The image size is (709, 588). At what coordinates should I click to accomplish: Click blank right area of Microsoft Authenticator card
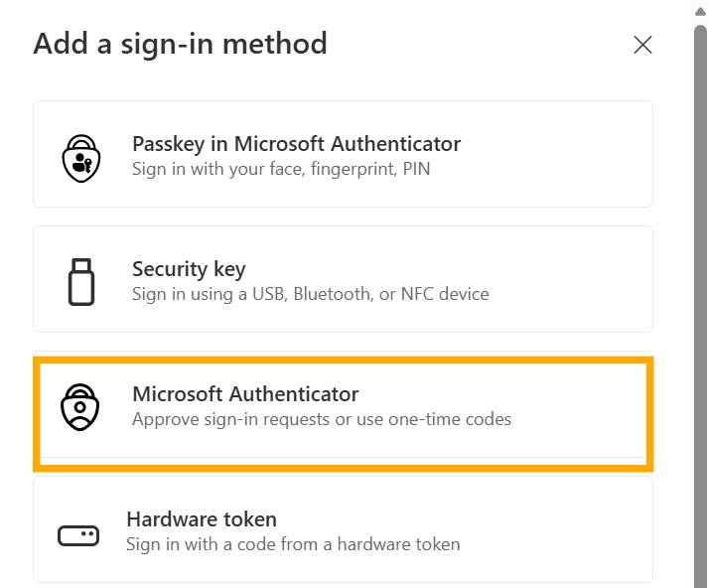point(586,406)
